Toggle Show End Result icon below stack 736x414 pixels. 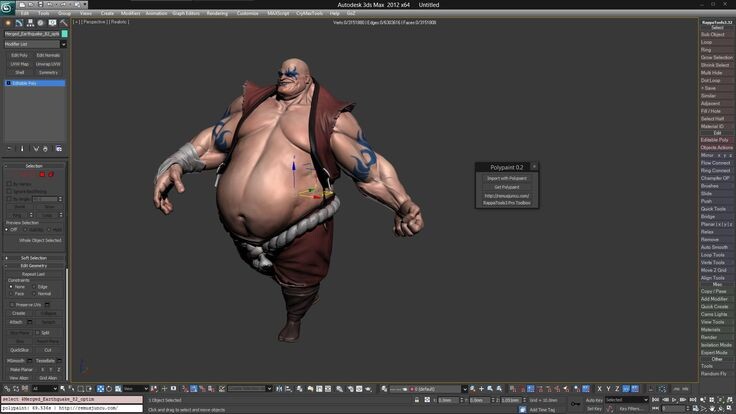point(22,149)
